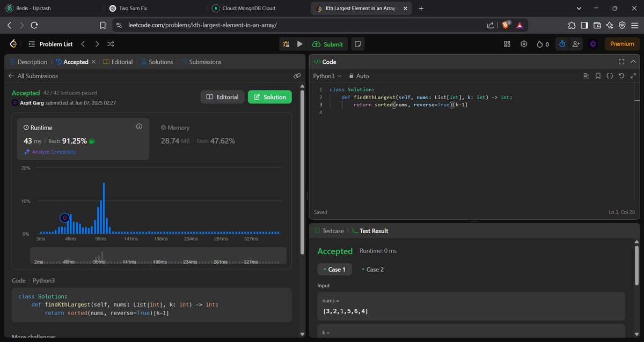Switch to the Submissions tab

201,62
